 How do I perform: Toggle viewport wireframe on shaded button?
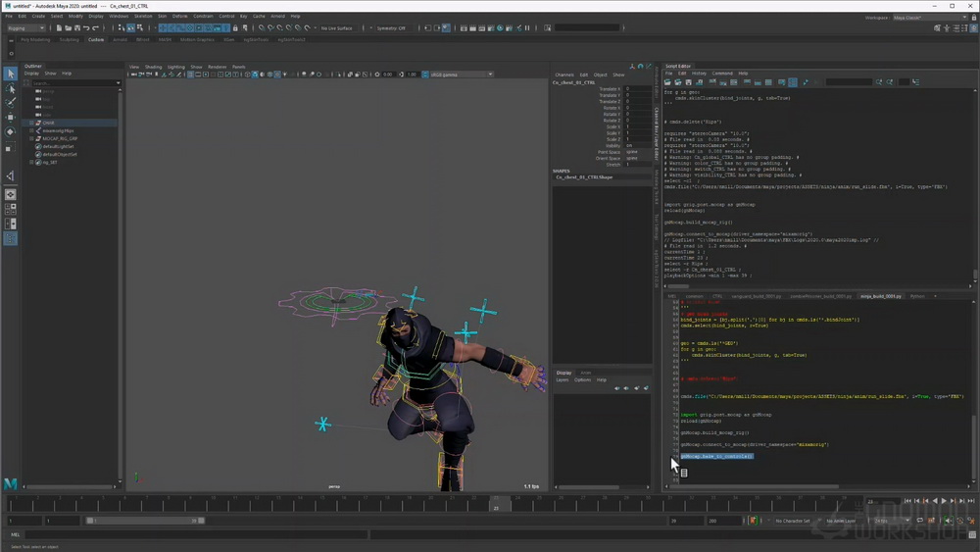click(269, 75)
